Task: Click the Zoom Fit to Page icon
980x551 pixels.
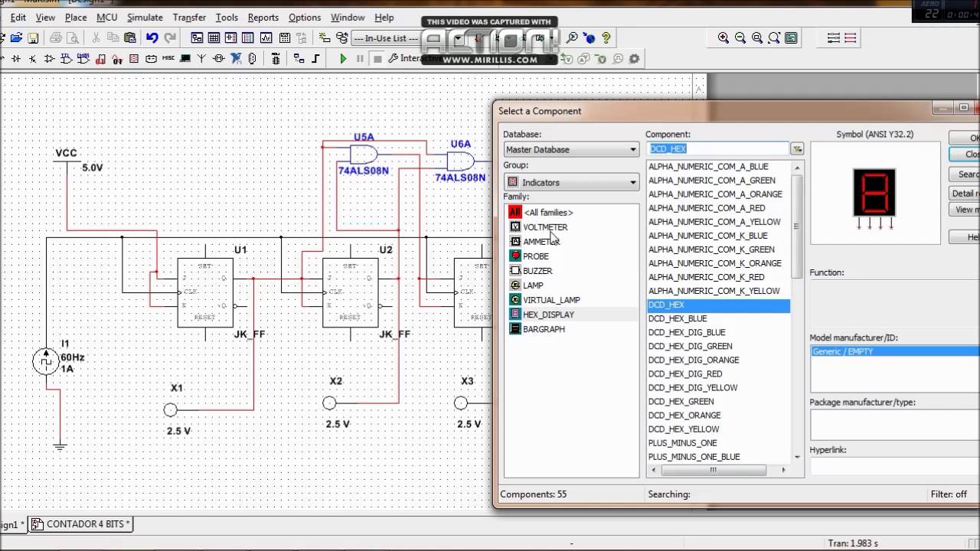Action: click(x=774, y=37)
